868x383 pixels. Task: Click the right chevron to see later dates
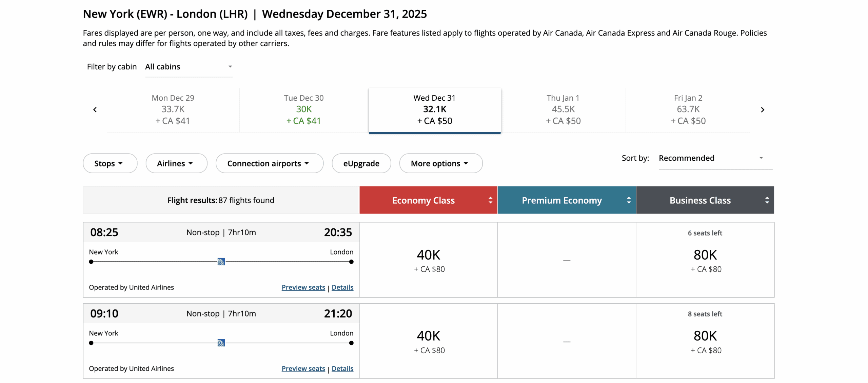pyautogui.click(x=763, y=109)
